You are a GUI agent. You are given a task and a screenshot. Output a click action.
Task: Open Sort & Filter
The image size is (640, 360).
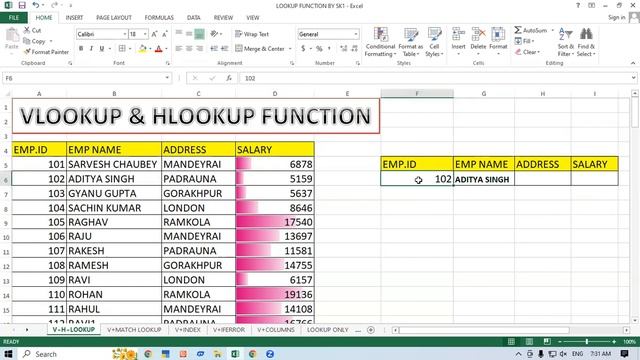pos(566,42)
